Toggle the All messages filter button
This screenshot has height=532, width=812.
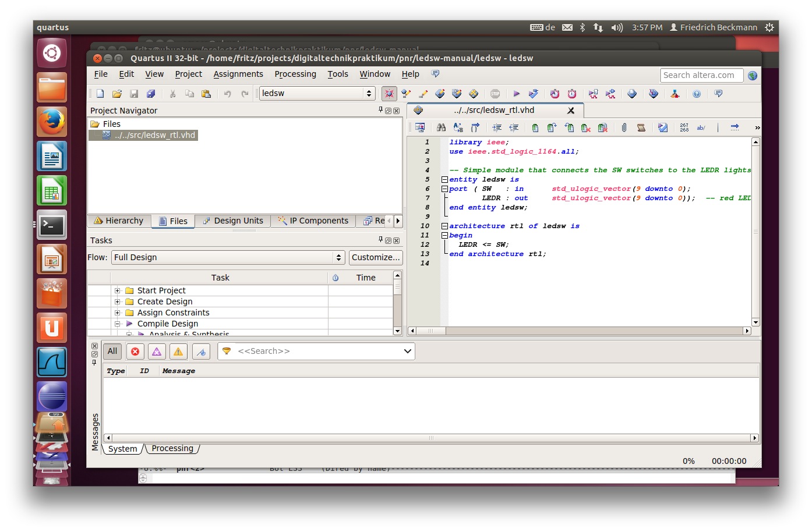[x=112, y=351]
